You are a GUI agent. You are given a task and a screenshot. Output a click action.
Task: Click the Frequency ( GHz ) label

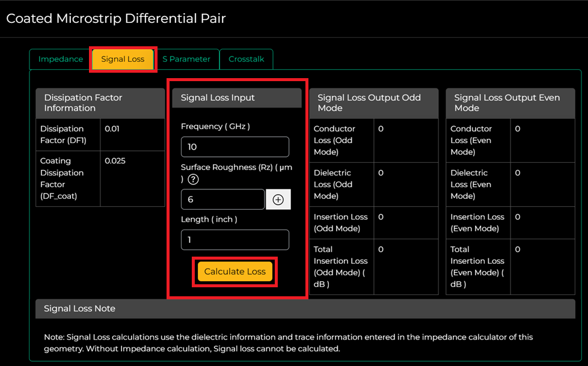tap(215, 126)
